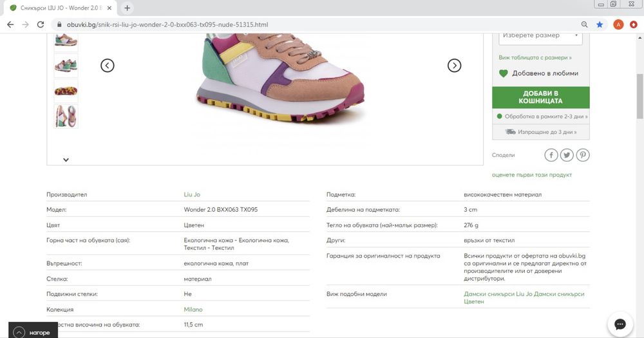Select the model text Wonder 2.0 BXX063 TX095

pyautogui.click(x=220, y=209)
